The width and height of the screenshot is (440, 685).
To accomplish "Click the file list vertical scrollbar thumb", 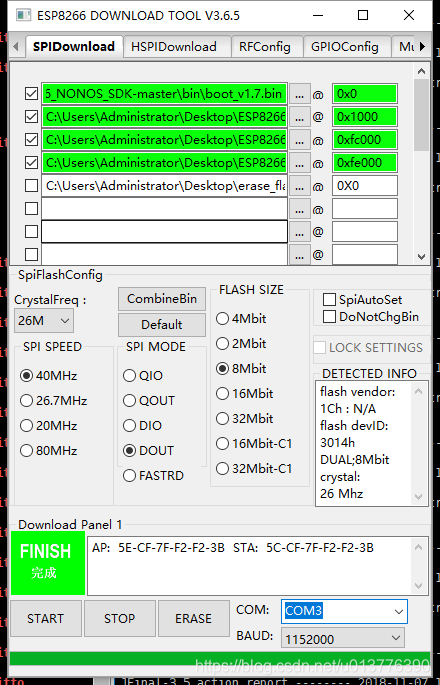I will (421, 114).
